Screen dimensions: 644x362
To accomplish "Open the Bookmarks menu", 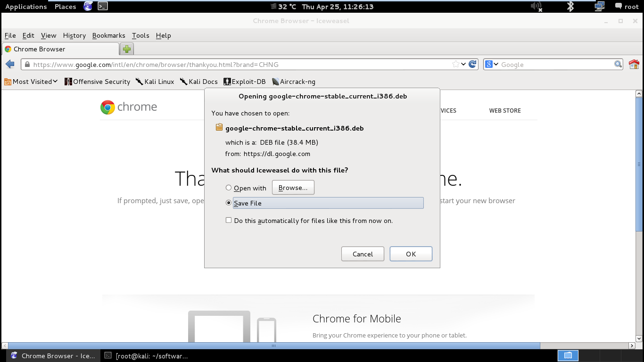I will pos(109,35).
